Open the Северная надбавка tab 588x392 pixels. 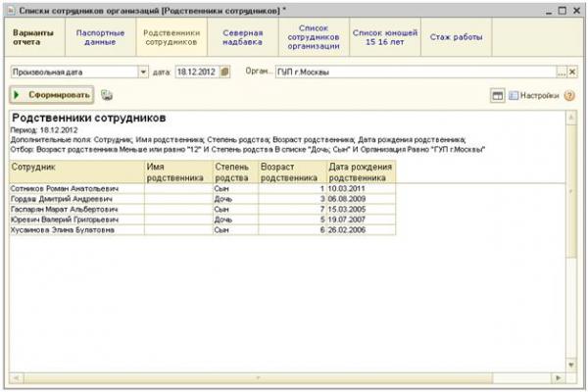(x=243, y=37)
